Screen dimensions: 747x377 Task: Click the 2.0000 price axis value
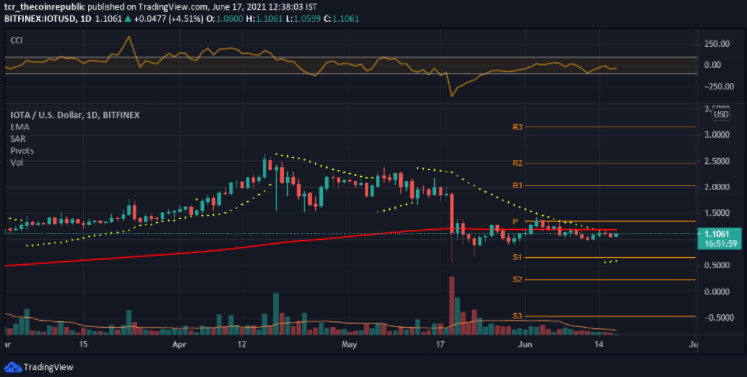click(x=717, y=187)
